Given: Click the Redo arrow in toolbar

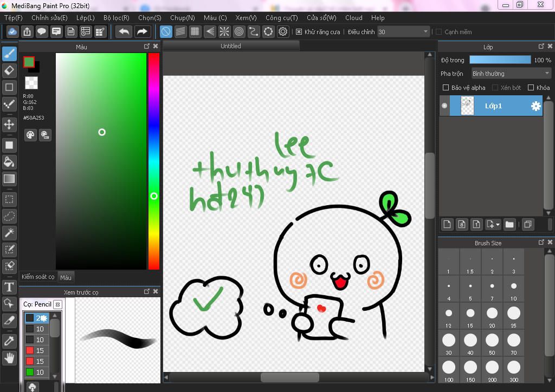Looking at the screenshot, I should pyautogui.click(x=143, y=32).
